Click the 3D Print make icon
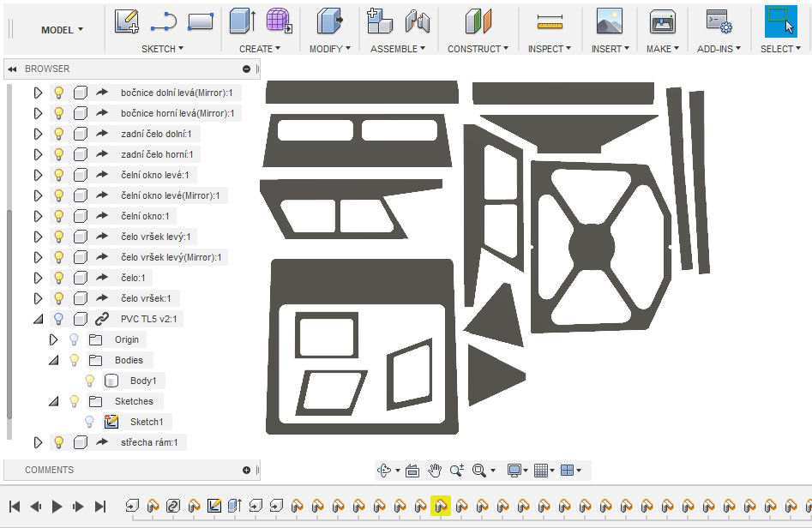The height and width of the screenshot is (528, 812). (x=663, y=21)
